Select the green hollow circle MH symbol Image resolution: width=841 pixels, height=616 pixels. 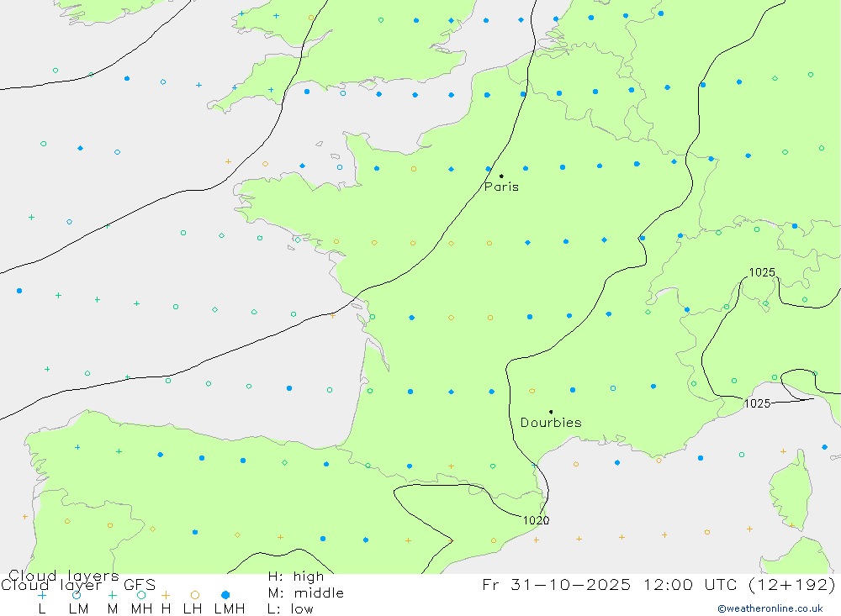pos(141,595)
